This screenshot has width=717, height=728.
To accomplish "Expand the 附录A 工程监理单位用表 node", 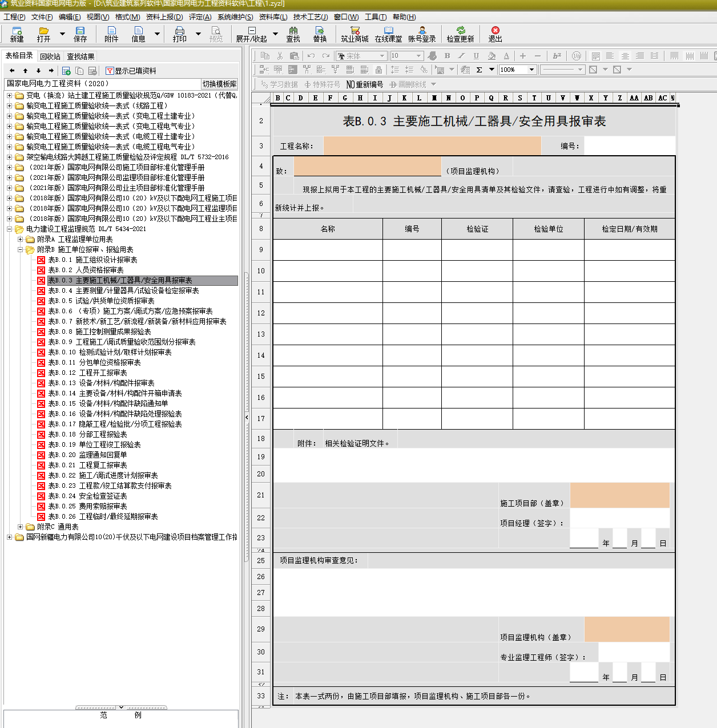I will (x=21, y=239).
